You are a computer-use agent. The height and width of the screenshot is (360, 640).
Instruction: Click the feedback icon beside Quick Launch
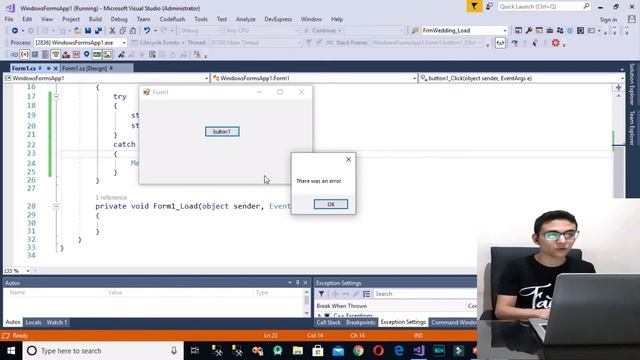489,7
